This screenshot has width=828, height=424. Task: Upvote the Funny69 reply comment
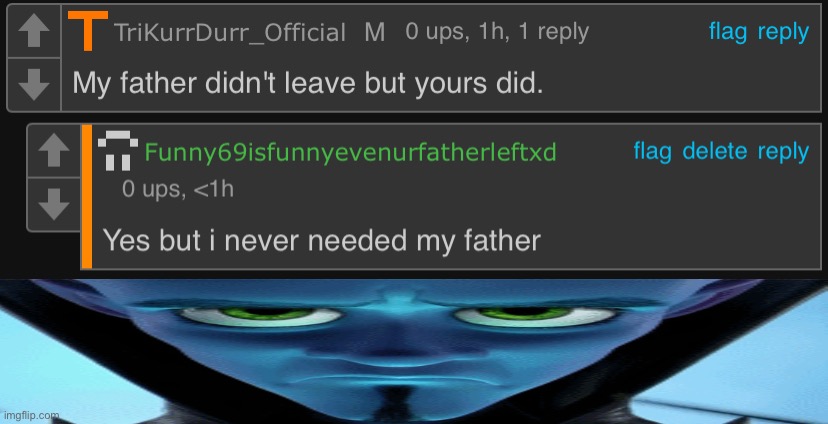(54, 151)
